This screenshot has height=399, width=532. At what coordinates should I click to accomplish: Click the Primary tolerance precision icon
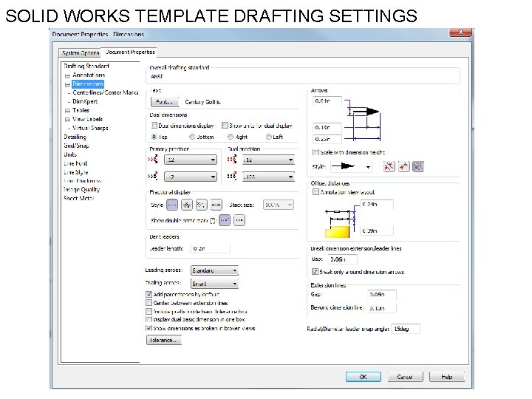click(x=154, y=176)
